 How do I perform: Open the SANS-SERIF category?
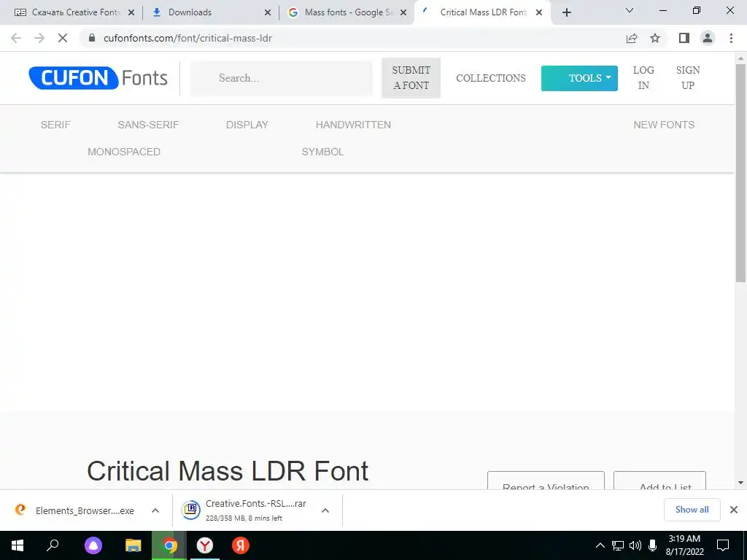148,125
